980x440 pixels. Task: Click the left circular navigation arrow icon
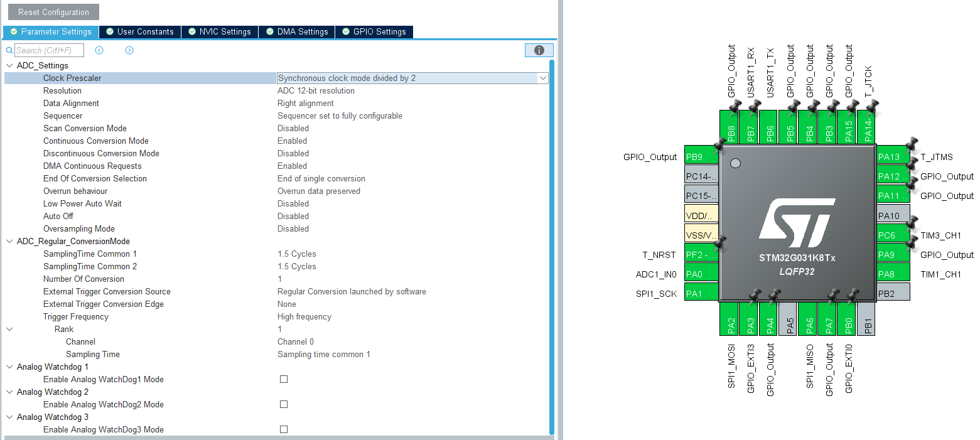pos(99,50)
